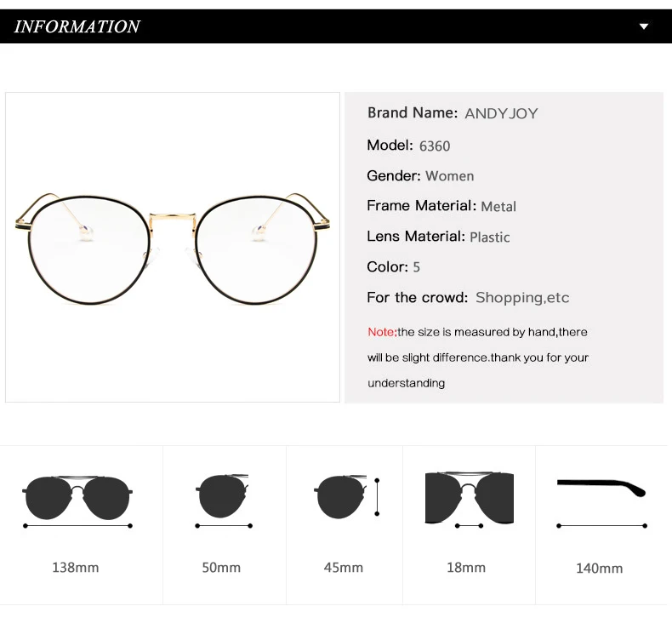Image resolution: width=672 pixels, height=629 pixels.
Task: Click the 45mm lens height label
Action: coord(344,567)
